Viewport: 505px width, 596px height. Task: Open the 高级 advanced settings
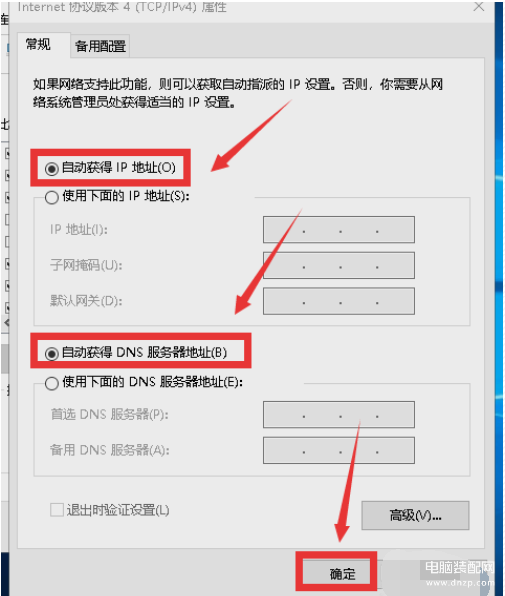415,515
